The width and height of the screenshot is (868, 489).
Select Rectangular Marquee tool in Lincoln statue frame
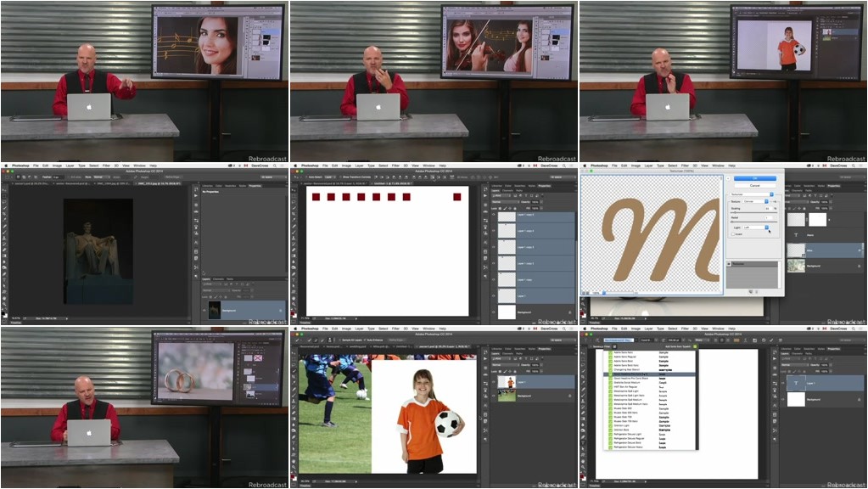[x=4, y=196]
